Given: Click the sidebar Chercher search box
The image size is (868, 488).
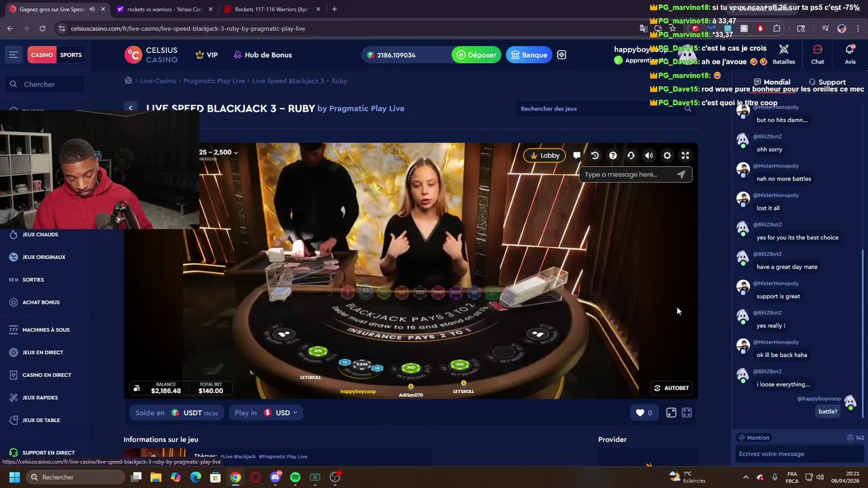Looking at the screenshot, I should coord(45,84).
